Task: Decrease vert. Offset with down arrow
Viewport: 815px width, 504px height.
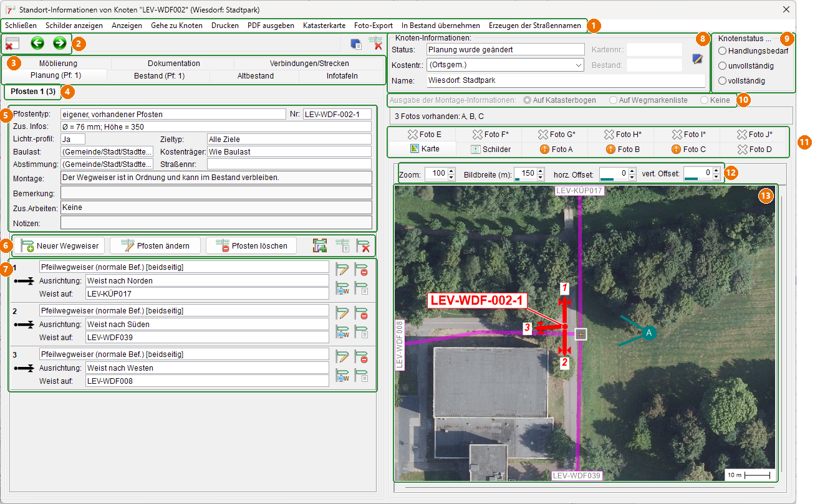Action: (x=716, y=177)
